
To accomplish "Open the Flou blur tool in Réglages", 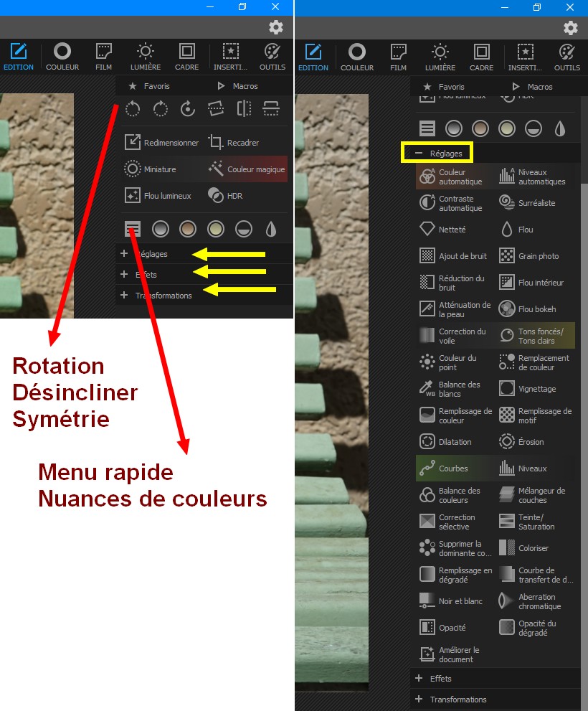I will pyautogui.click(x=536, y=230).
